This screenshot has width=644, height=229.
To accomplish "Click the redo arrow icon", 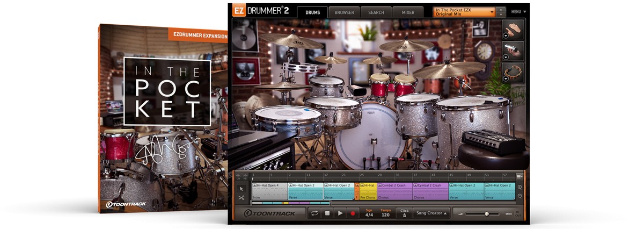I will coord(245,176).
